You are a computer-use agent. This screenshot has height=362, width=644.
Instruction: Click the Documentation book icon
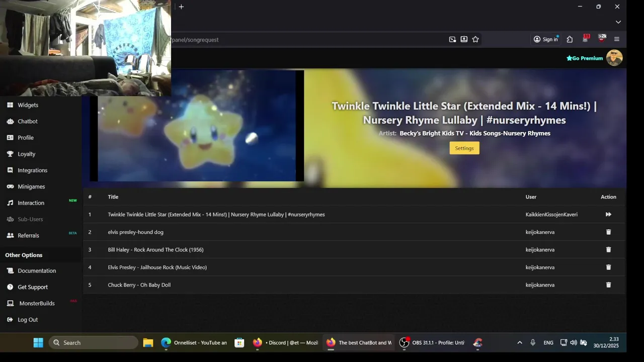(x=10, y=270)
